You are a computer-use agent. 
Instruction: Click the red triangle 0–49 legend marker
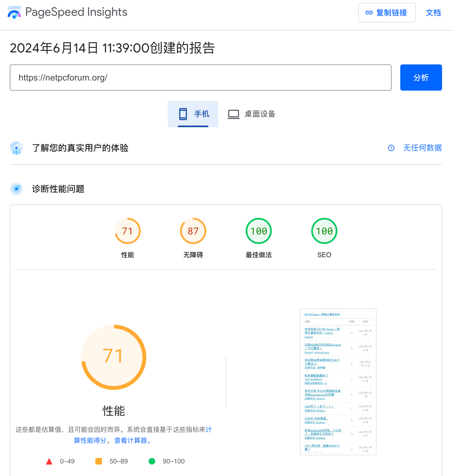[x=49, y=461]
